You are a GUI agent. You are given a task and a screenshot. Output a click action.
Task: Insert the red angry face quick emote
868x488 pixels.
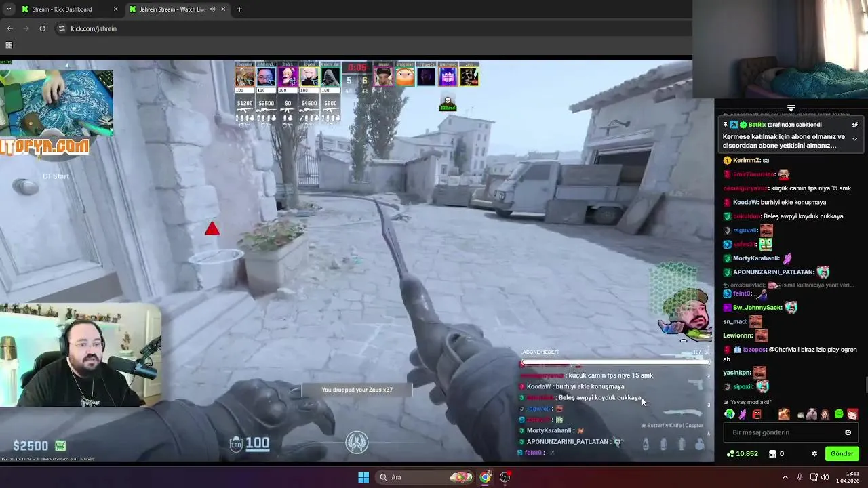[x=757, y=414]
